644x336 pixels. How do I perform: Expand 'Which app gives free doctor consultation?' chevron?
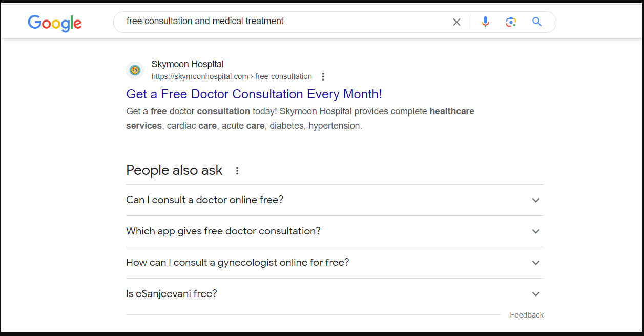tap(536, 231)
